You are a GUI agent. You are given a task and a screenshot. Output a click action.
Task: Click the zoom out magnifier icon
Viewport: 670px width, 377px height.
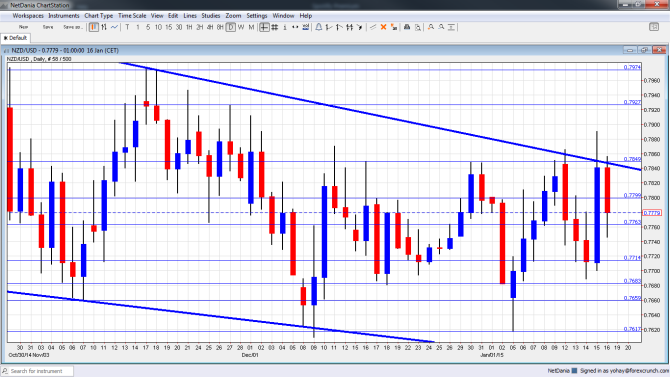pos(441,27)
